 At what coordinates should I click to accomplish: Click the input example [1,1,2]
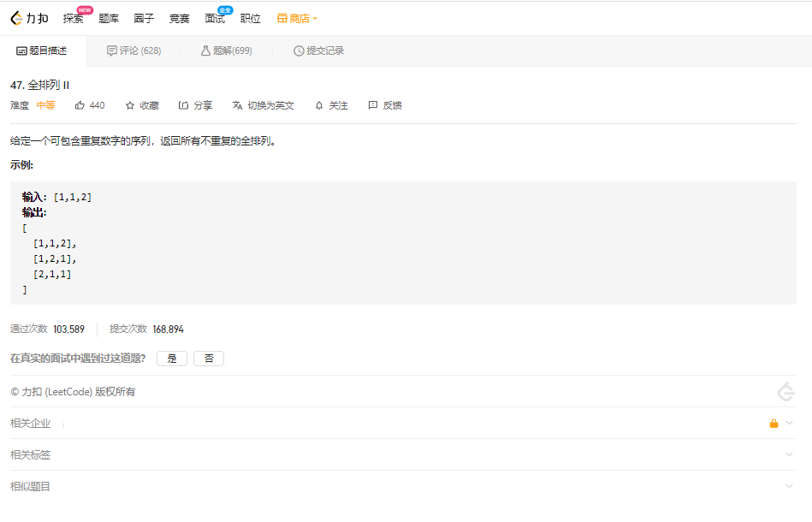click(73, 198)
